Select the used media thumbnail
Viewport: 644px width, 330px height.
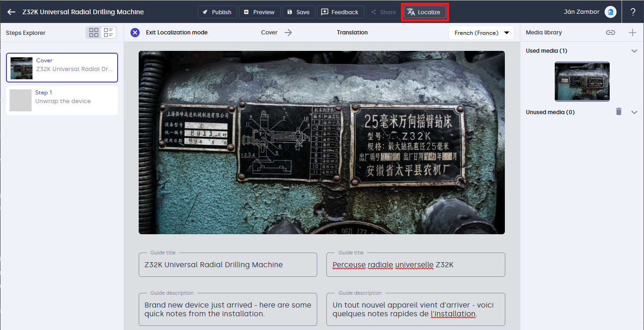[582, 82]
